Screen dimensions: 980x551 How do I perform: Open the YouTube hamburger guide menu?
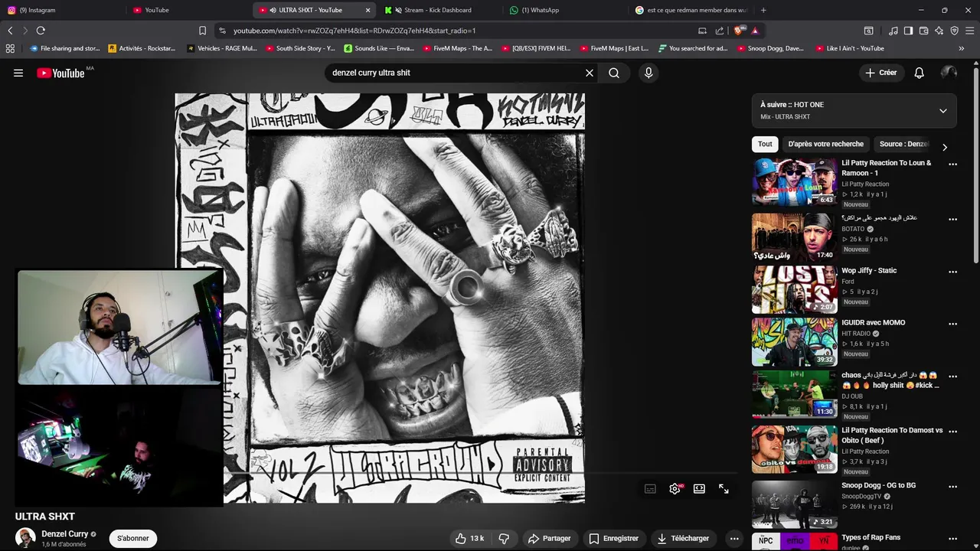tap(18, 73)
